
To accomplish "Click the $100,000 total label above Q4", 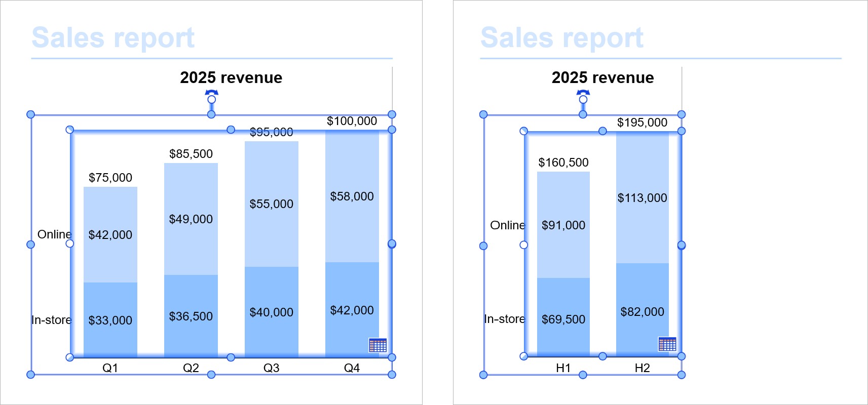I will (352, 121).
